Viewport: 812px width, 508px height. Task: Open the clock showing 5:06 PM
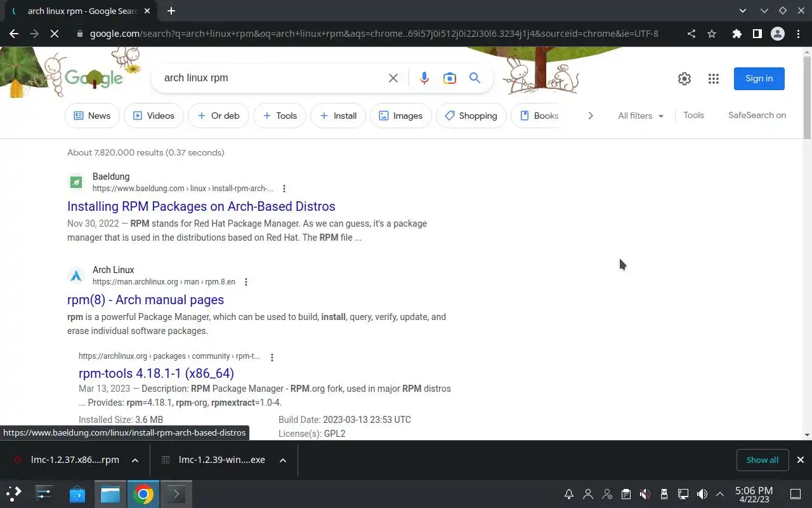754,494
